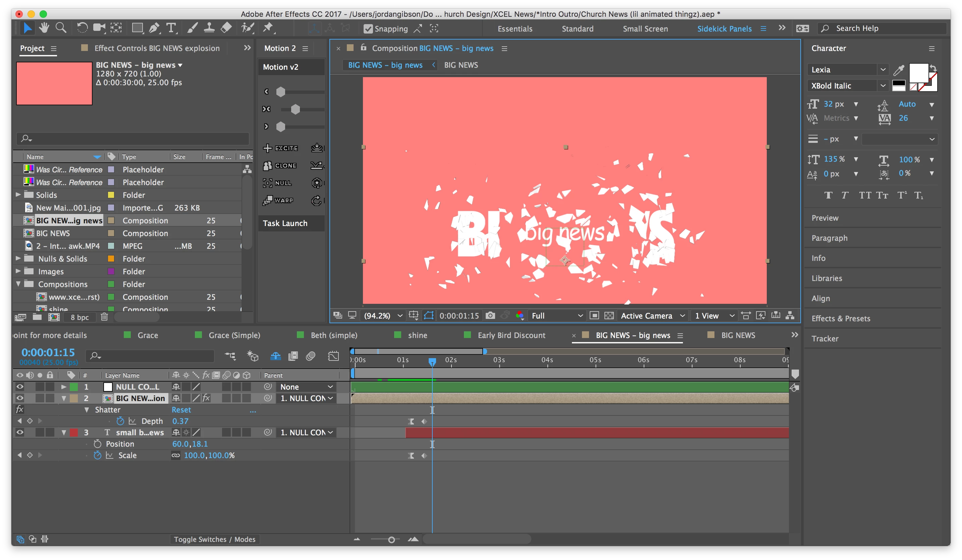Switch to the Essentials workspace
This screenshot has width=962, height=560.
click(515, 29)
